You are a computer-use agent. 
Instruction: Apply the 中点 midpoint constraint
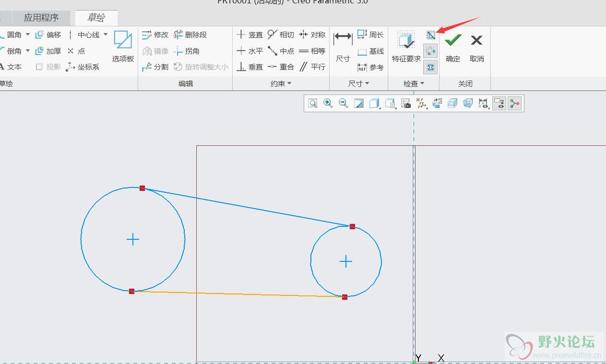[281, 51]
